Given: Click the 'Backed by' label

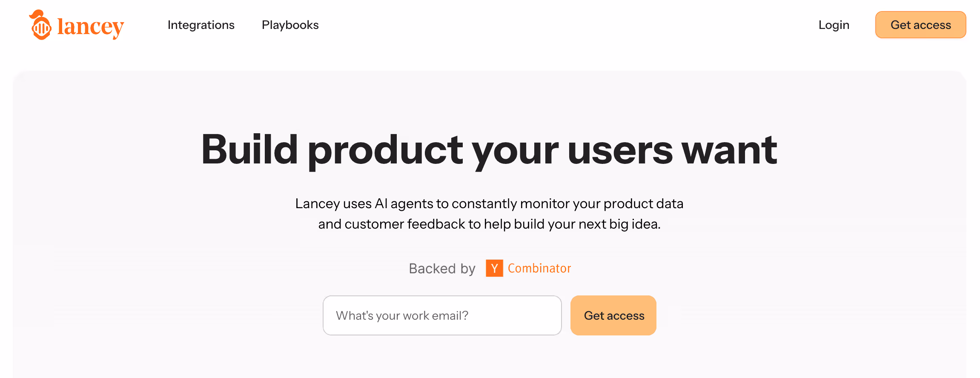Looking at the screenshot, I should point(442,269).
